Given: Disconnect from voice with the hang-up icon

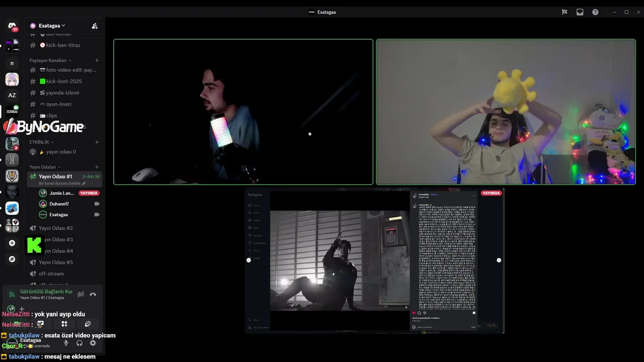Looking at the screenshot, I should tap(93, 295).
